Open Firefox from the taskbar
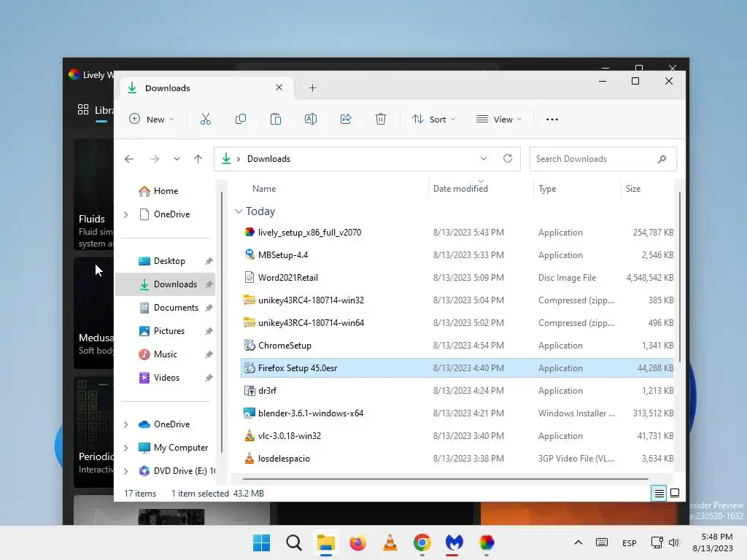This screenshot has width=747, height=560. 357,542
